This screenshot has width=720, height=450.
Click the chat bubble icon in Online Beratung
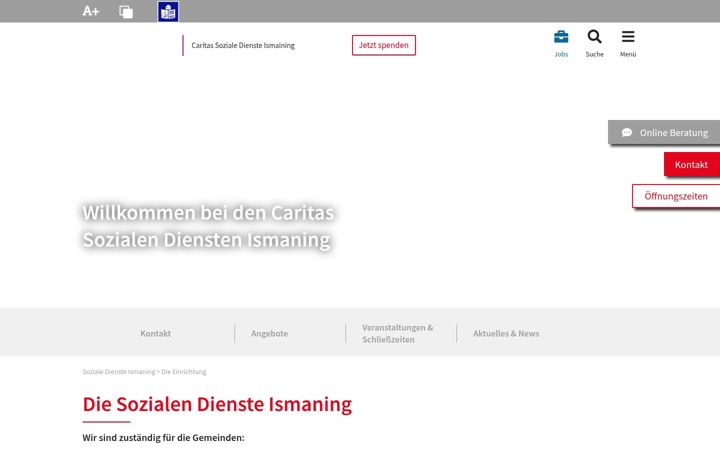tap(627, 133)
